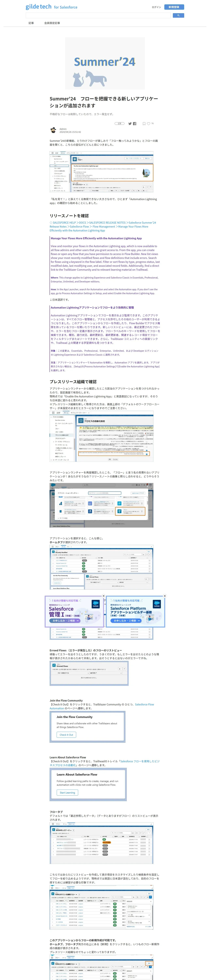Open the 会員限定記事 navigation tab

tap(52, 23)
